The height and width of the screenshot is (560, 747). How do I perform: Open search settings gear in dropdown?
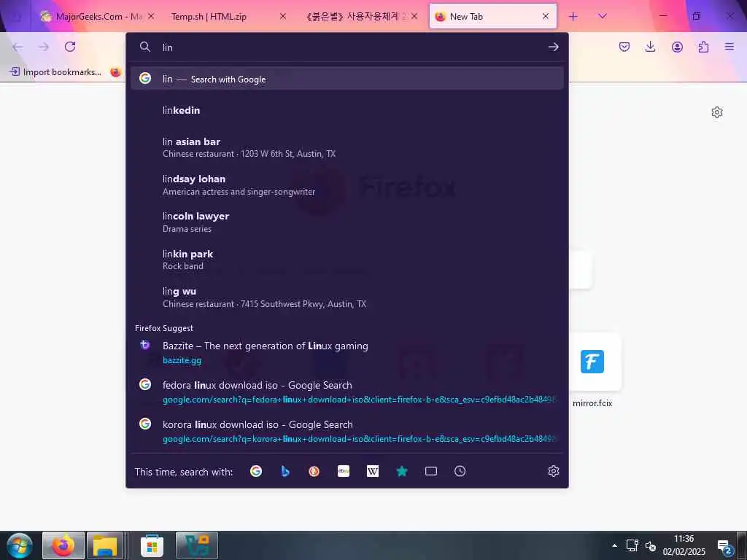[x=553, y=471]
